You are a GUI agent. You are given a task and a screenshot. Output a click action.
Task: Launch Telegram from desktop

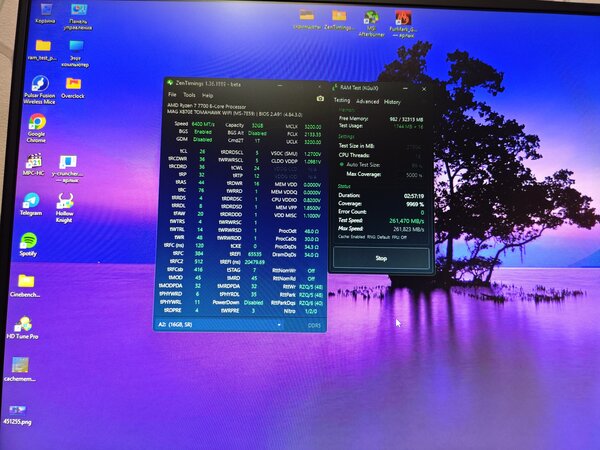tap(31, 204)
